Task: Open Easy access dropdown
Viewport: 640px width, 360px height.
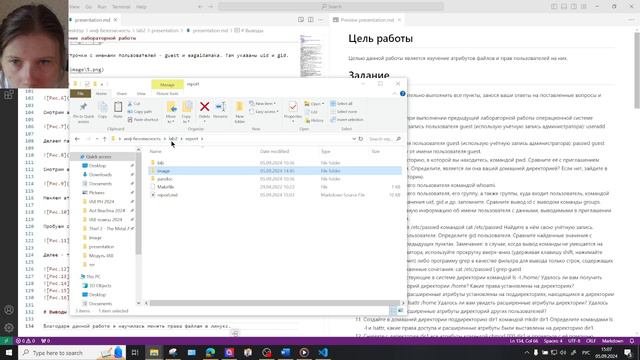Action: (x=264, y=111)
